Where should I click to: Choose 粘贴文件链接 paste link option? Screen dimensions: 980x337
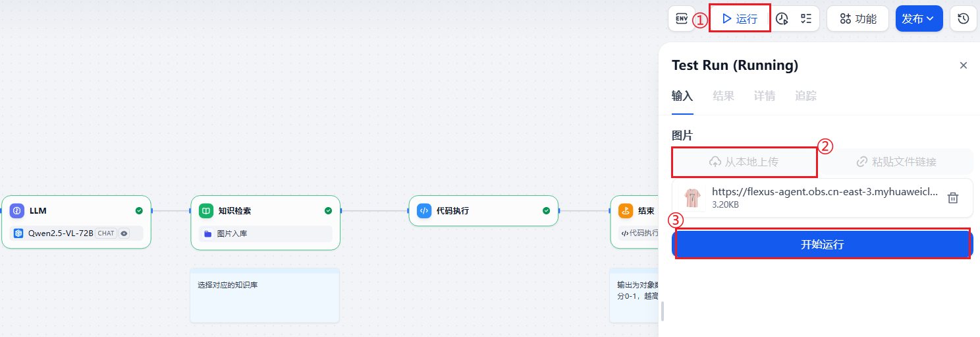896,162
